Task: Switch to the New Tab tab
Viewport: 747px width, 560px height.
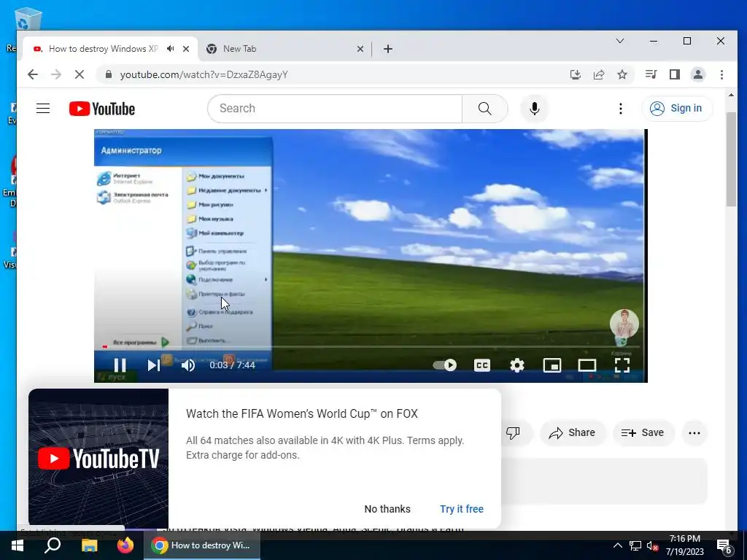Action: click(x=285, y=49)
